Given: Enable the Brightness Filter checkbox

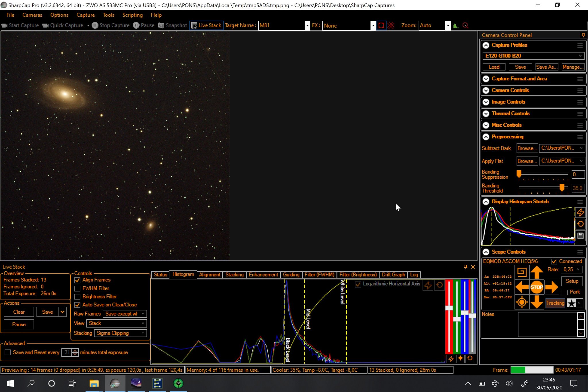Looking at the screenshot, I should 77,297.
